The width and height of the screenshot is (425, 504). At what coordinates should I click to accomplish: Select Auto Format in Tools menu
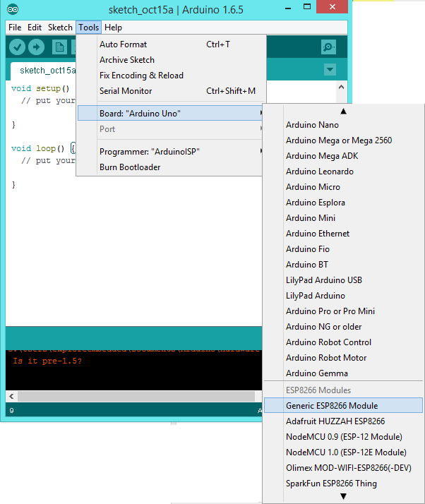coord(171,44)
